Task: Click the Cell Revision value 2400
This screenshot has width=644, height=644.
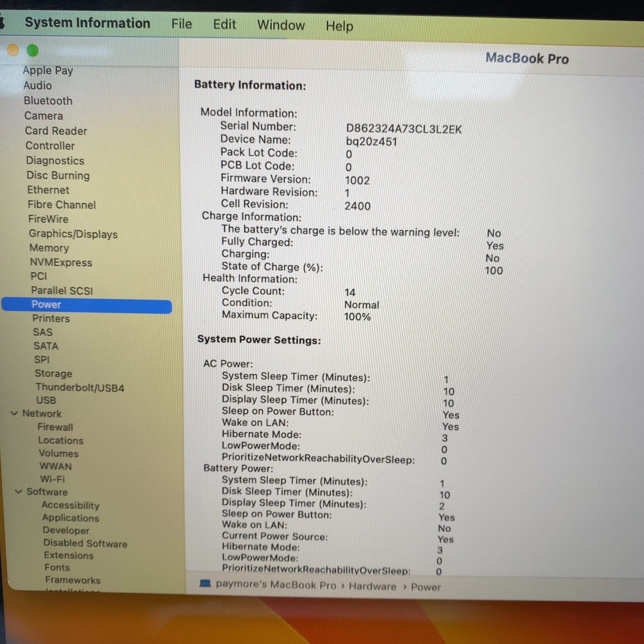Action: point(358,206)
